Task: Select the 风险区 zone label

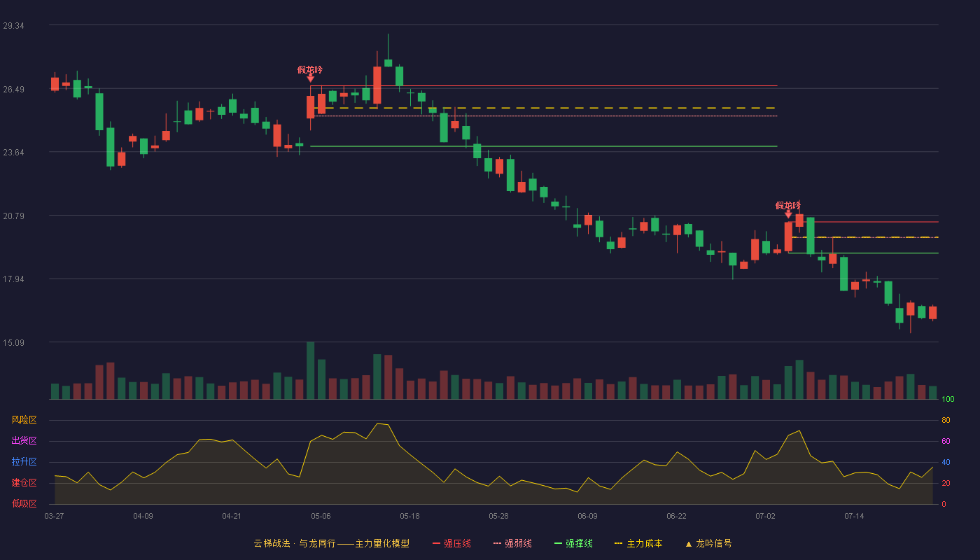Action: [x=24, y=420]
